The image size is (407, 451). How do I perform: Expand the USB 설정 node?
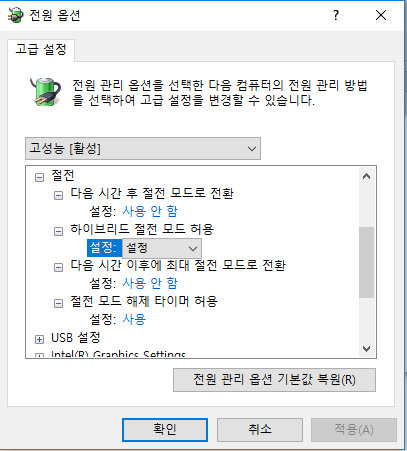tap(39, 339)
